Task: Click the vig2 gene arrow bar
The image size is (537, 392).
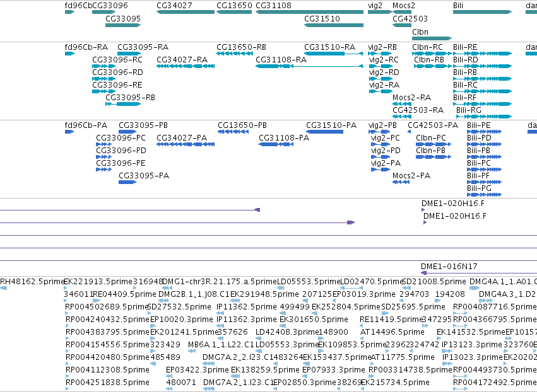Action: [380, 12]
